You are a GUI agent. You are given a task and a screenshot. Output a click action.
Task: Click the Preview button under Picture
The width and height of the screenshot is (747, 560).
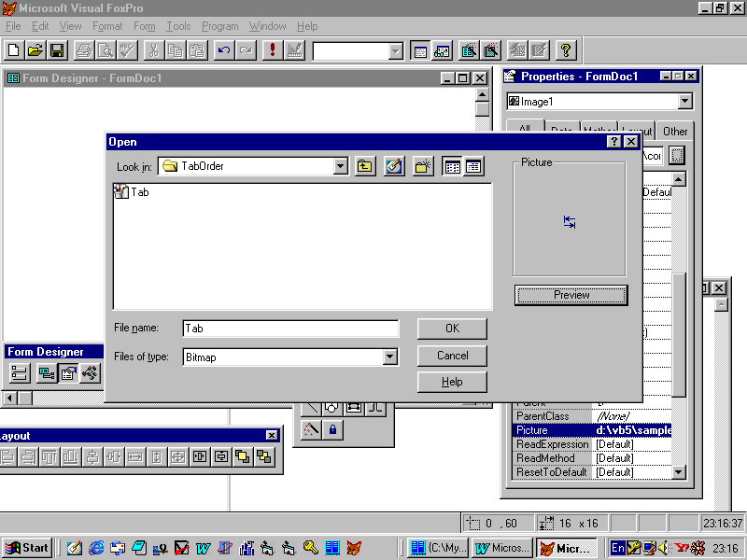pos(571,295)
